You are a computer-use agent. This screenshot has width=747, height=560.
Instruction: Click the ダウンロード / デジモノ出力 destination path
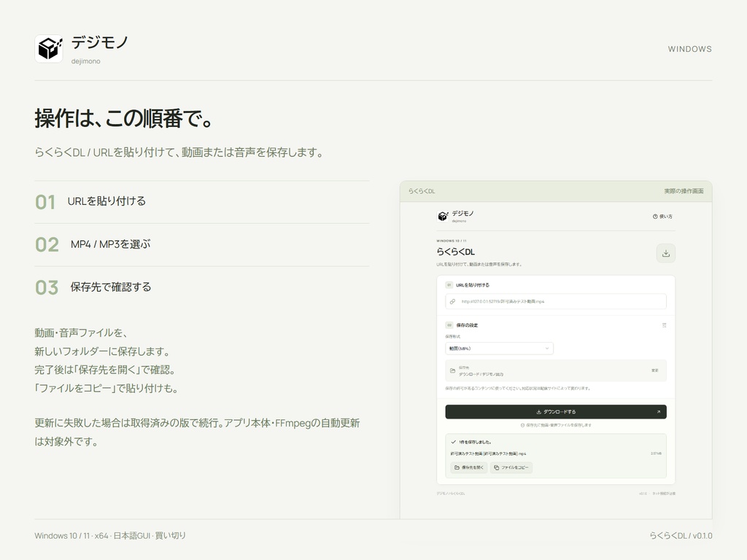pos(481,374)
